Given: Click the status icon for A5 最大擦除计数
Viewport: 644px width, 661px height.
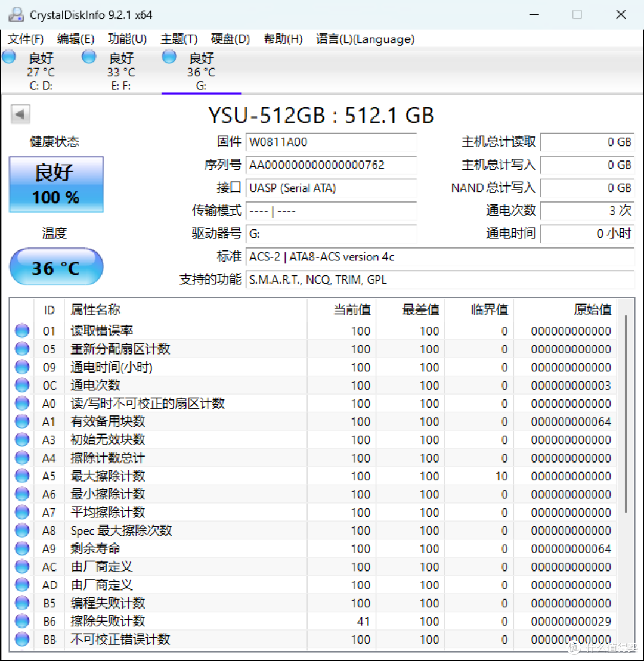Looking at the screenshot, I should pos(22,476).
